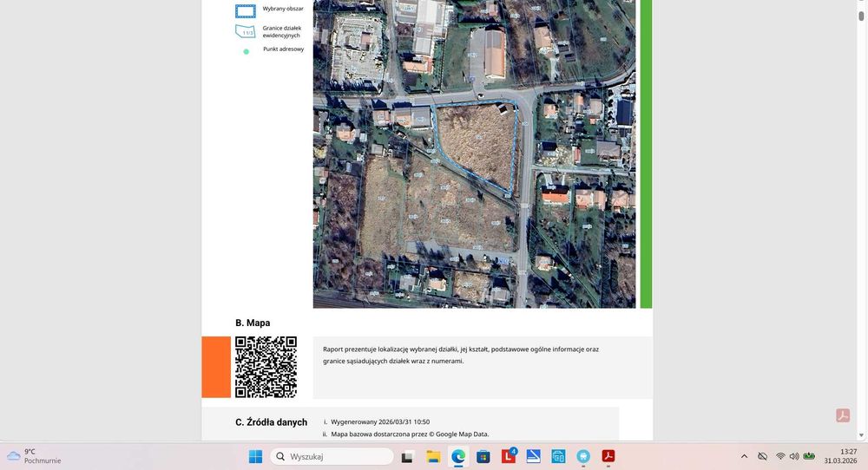The width and height of the screenshot is (868, 470).
Task: Open Microsoft Store from the taskbar
Action: click(483, 457)
